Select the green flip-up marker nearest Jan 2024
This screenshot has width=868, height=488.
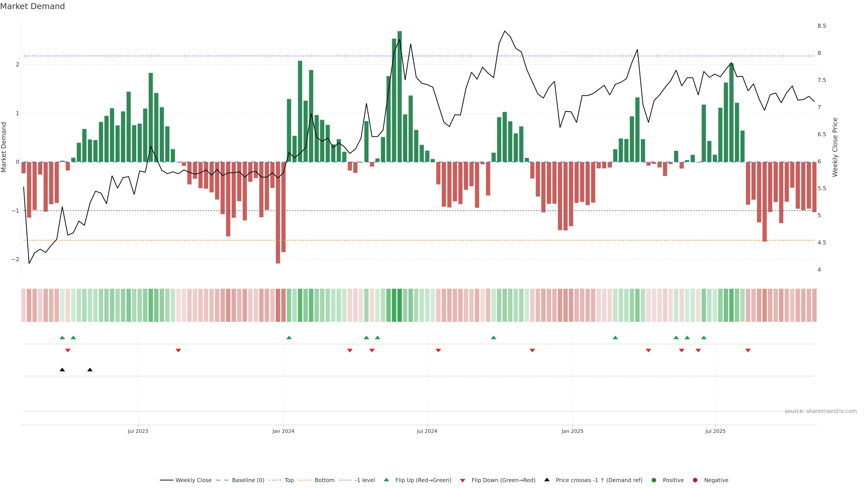(289, 338)
